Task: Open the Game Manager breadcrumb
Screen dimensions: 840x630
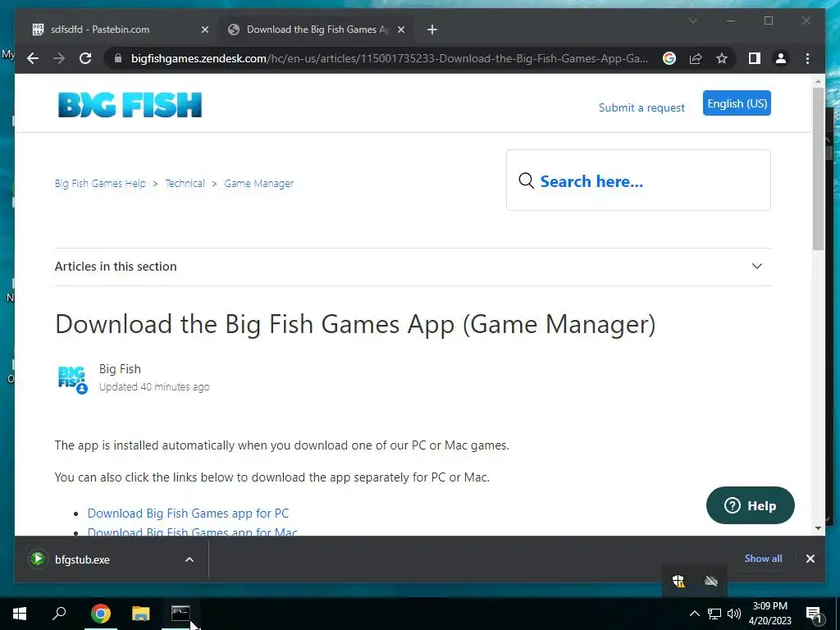Action: [258, 183]
